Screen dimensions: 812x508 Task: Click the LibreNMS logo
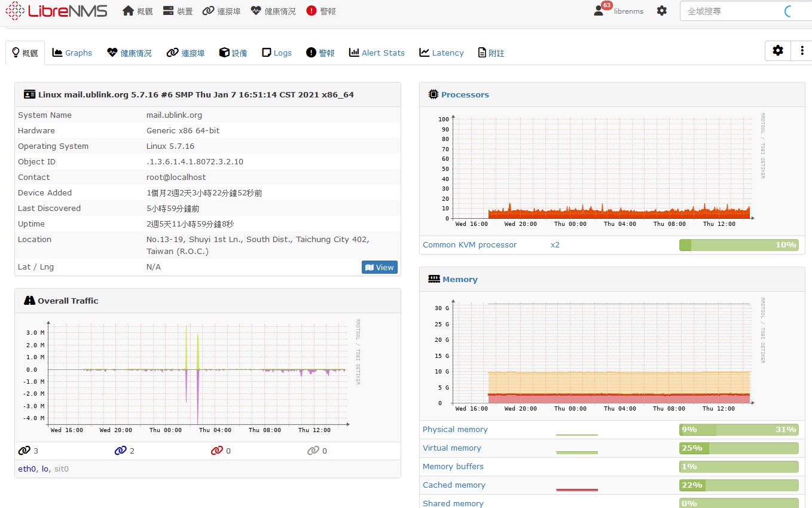(x=56, y=11)
